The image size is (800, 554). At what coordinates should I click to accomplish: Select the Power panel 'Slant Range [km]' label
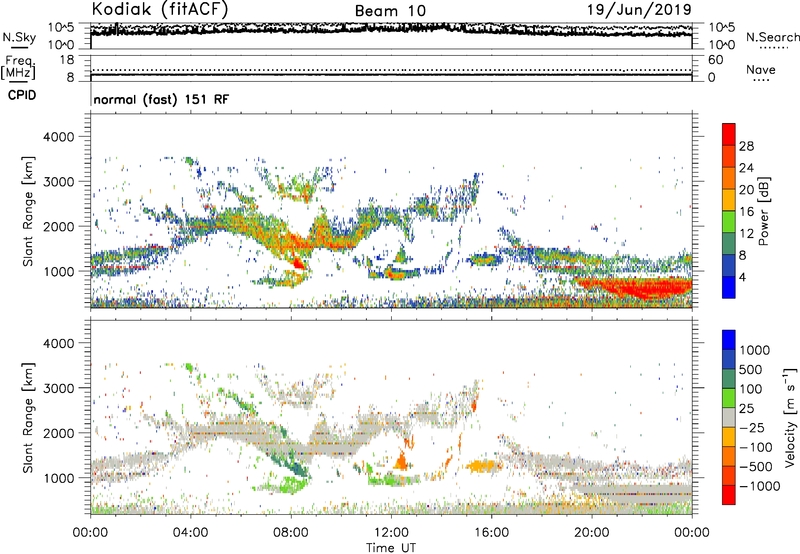pyautogui.click(x=28, y=211)
